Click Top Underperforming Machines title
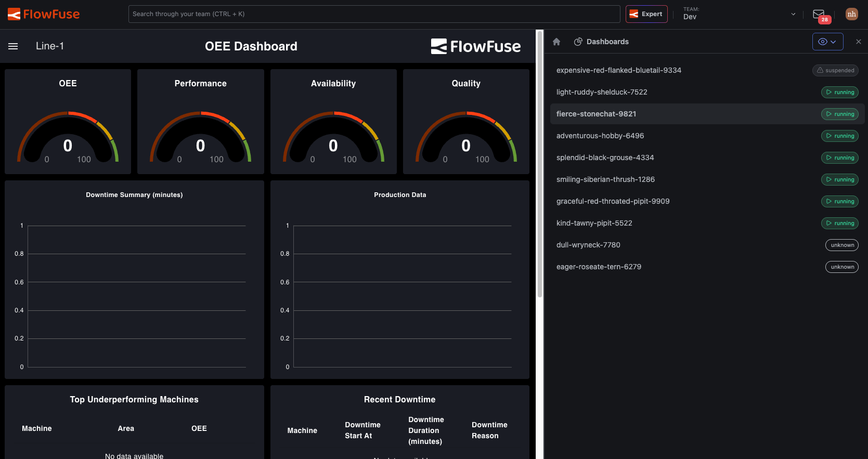The width and height of the screenshot is (868, 459). (x=134, y=399)
